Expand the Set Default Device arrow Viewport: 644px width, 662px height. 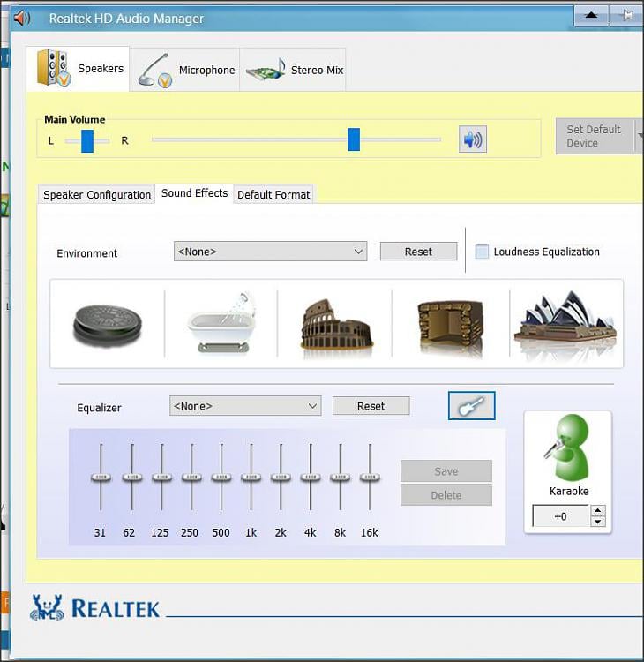coord(640,136)
